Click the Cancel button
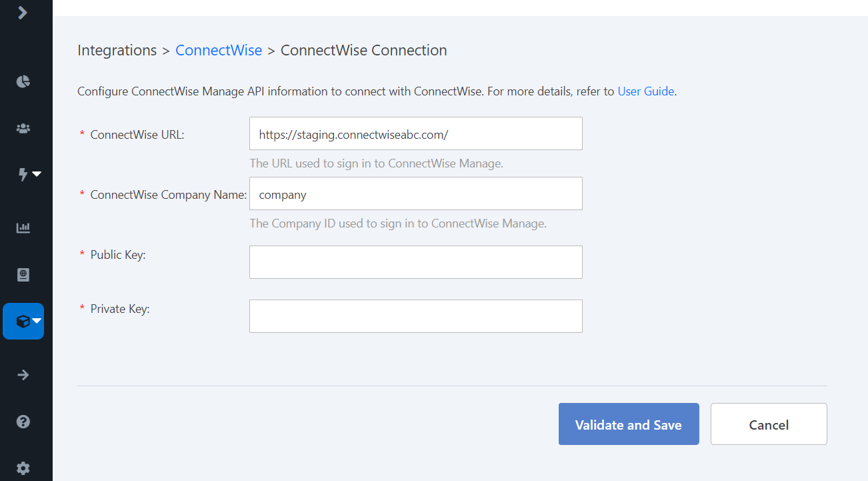This screenshot has width=868, height=481. coord(768,424)
